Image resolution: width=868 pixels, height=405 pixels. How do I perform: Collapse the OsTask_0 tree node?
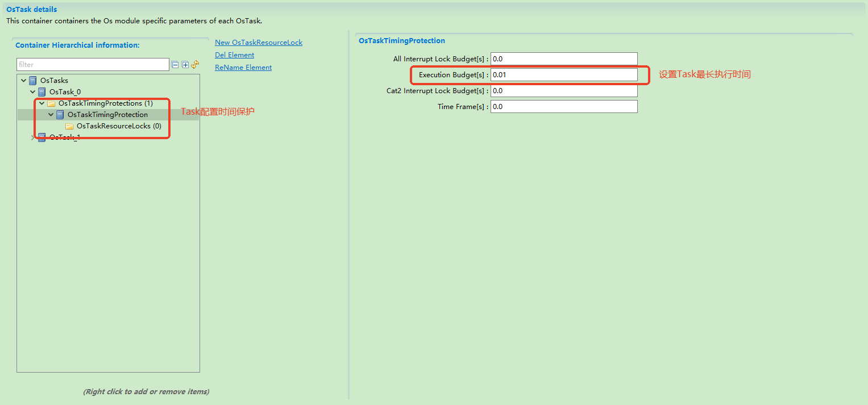coord(33,92)
